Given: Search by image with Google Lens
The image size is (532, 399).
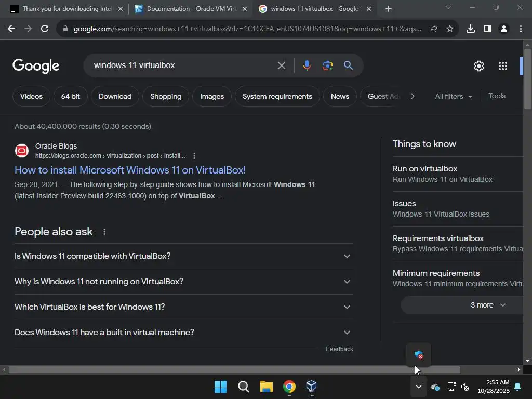Looking at the screenshot, I should pos(328,65).
